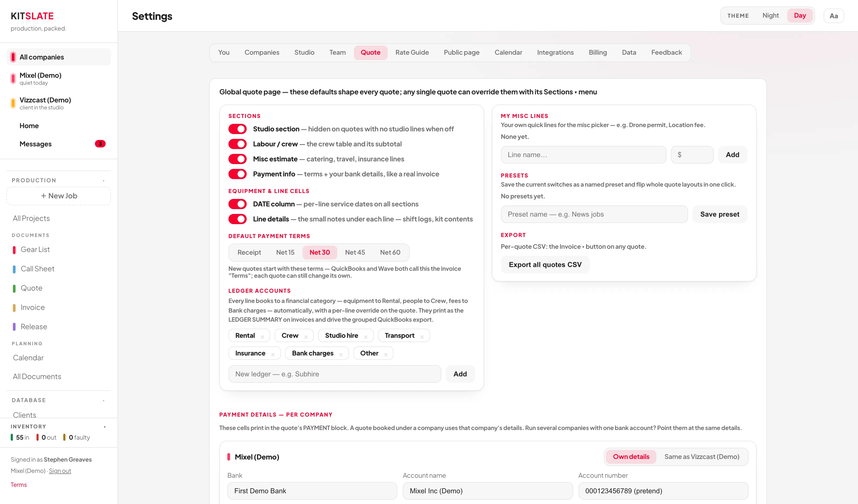Open Call Sheet documents
The height and width of the screenshot is (504, 858).
58,269
